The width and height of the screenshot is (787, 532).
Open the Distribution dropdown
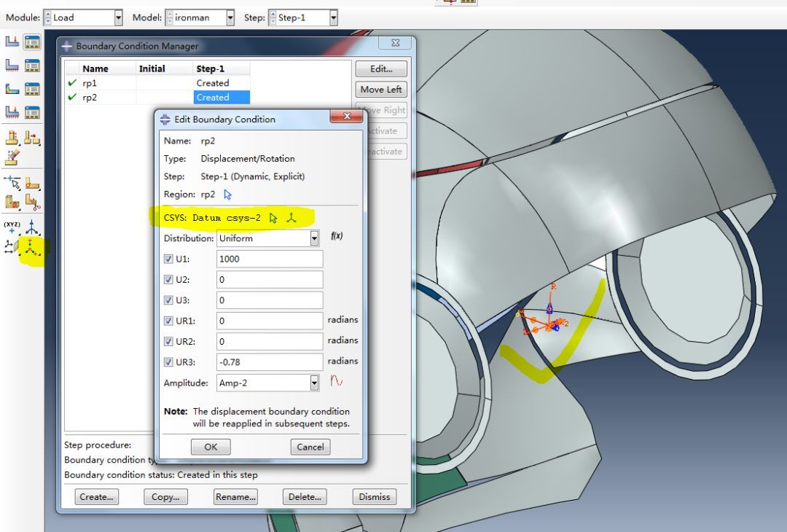coord(314,238)
